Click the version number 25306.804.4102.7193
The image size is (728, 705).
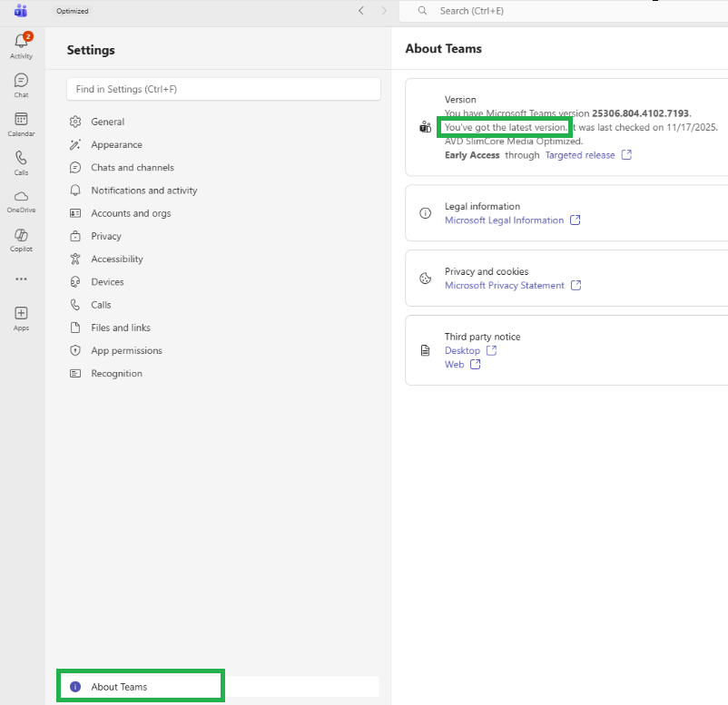[641, 113]
